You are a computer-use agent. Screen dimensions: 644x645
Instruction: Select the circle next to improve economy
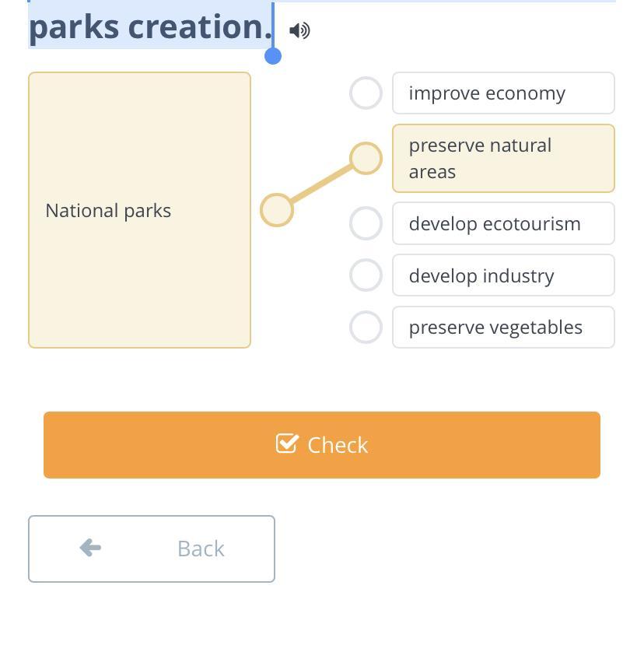tap(366, 93)
